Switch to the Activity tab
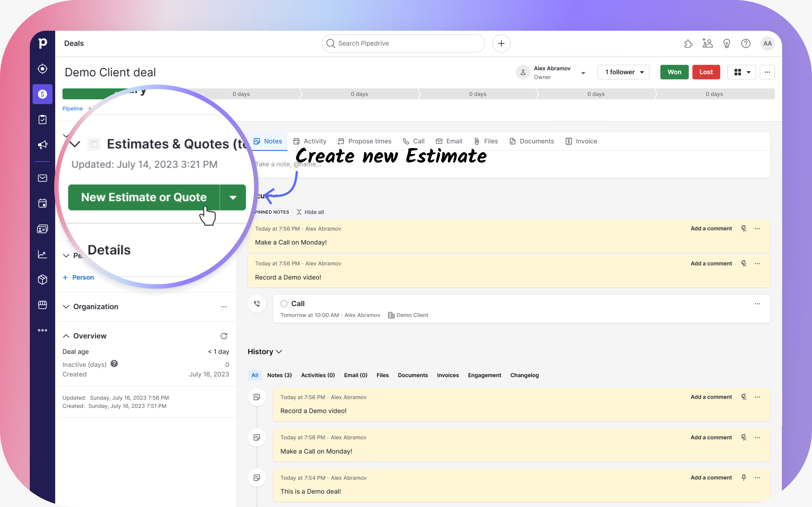This screenshot has width=812, height=507. pyautogui.click(x=309, y=141)
